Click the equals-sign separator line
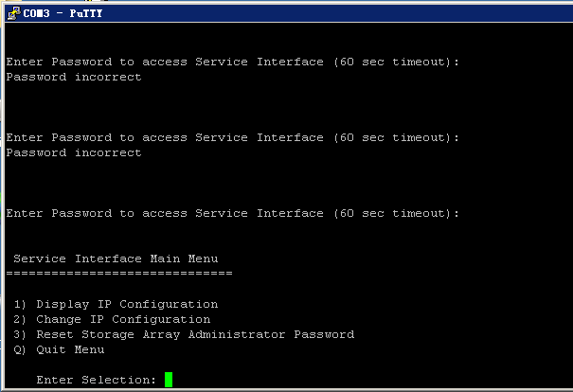This screenshot has height=392, width=573. [119, 273]
